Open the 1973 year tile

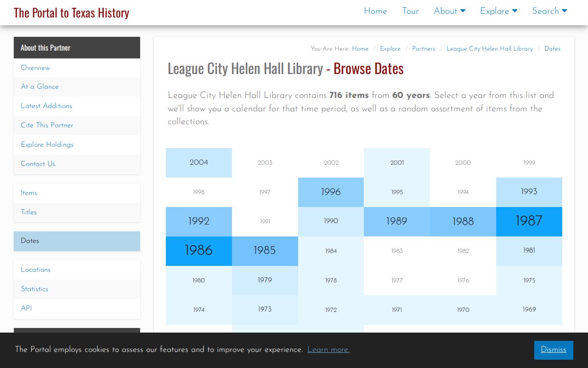265,310
